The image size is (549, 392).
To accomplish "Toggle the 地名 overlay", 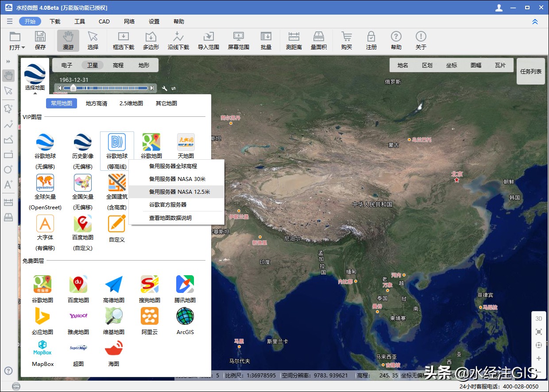I will point(403,65).
